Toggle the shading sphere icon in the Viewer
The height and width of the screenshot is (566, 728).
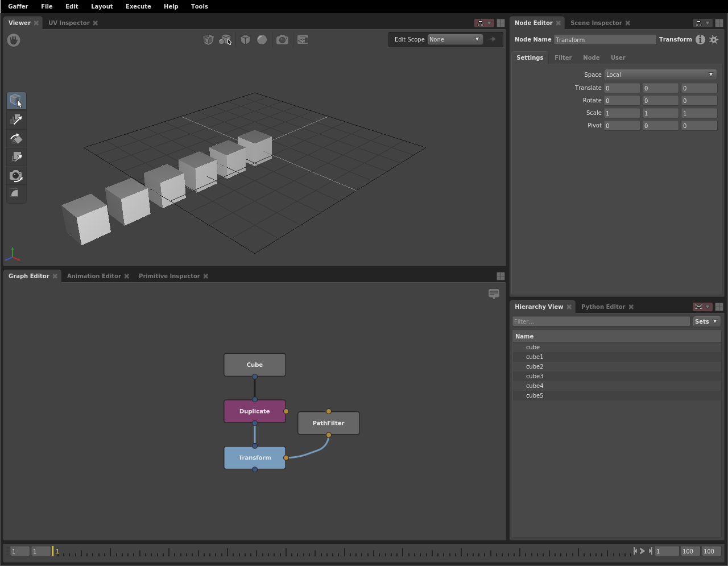tap(262, 40)
